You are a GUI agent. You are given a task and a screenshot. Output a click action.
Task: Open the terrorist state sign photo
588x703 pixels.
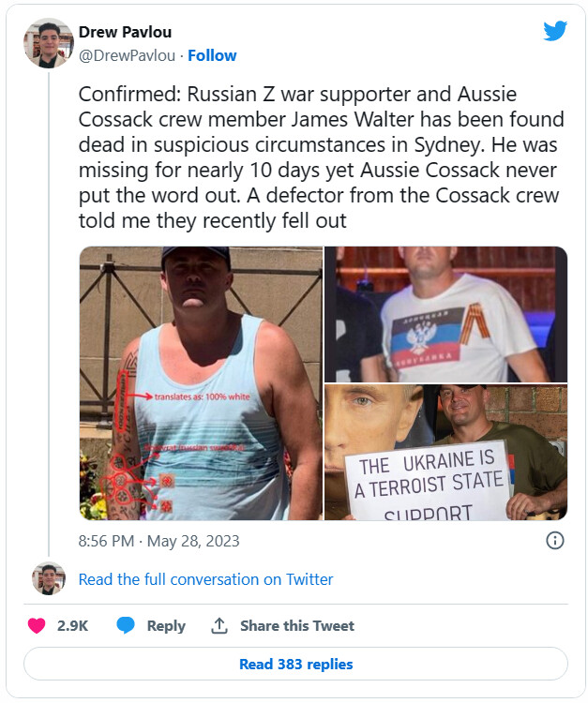tap(445, 452)
